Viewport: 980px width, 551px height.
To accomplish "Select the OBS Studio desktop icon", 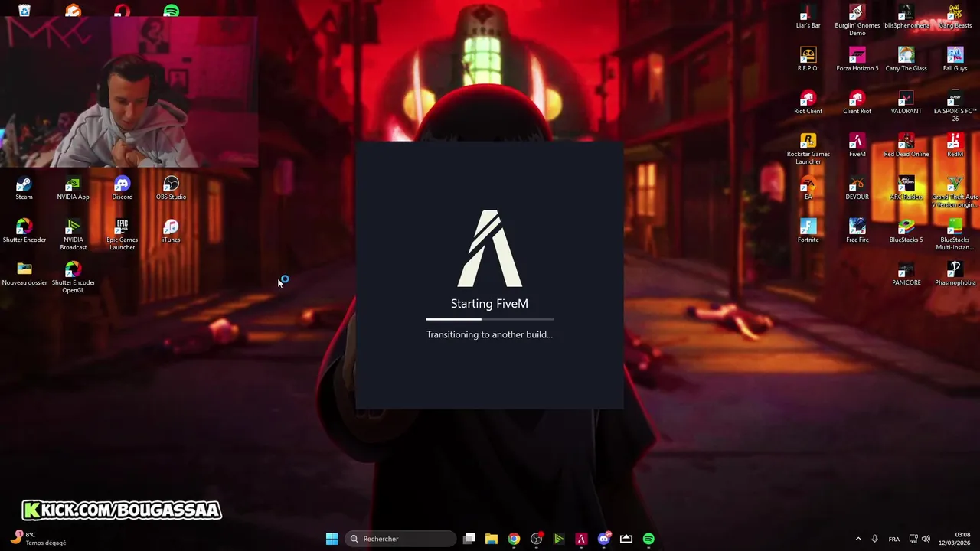I will click(x=171, y=188).
